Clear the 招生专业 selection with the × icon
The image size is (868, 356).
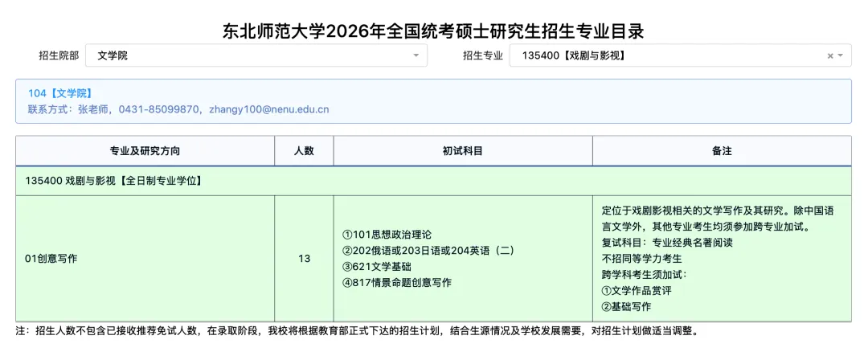829,55
